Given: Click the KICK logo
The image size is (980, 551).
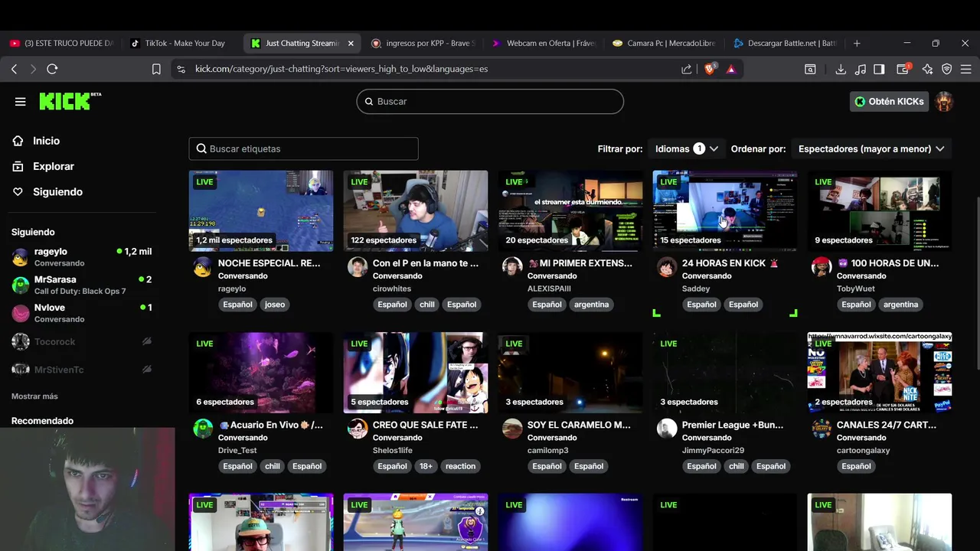Looking at the screenshot, I should click(70, 101).
